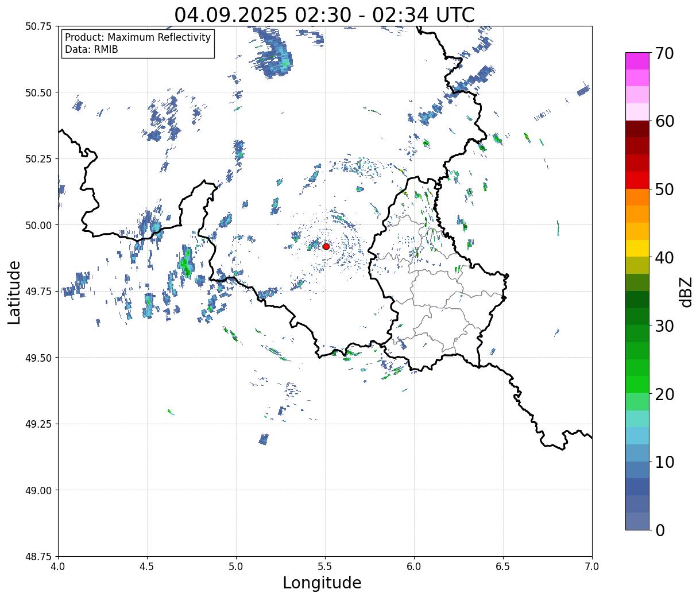700x597 pixels.
Task: Click the colorbar tick label 50
Action: (x=664, y=189)
